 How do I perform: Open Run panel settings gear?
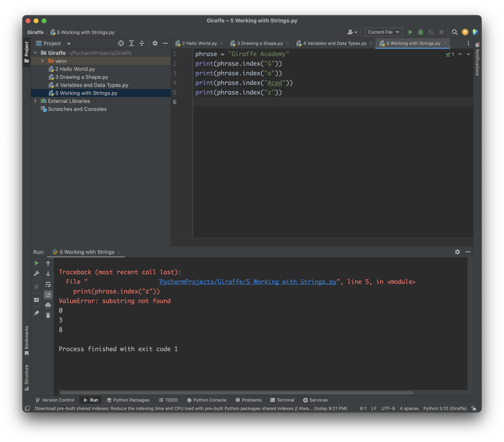click(457, 252)
